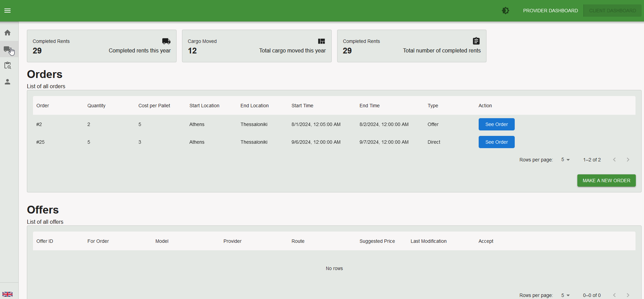Switch to Client Dashboard
Screen dimensions: 644x299
612,11
